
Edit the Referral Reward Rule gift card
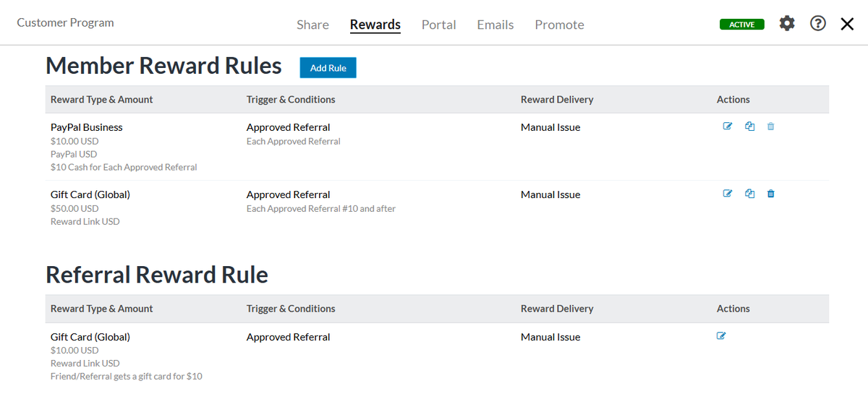[x=721, y=336]
